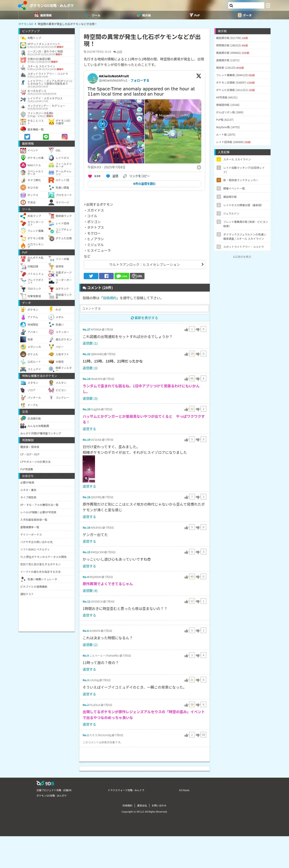
Task: Copy article URL button
Action: 137,276
